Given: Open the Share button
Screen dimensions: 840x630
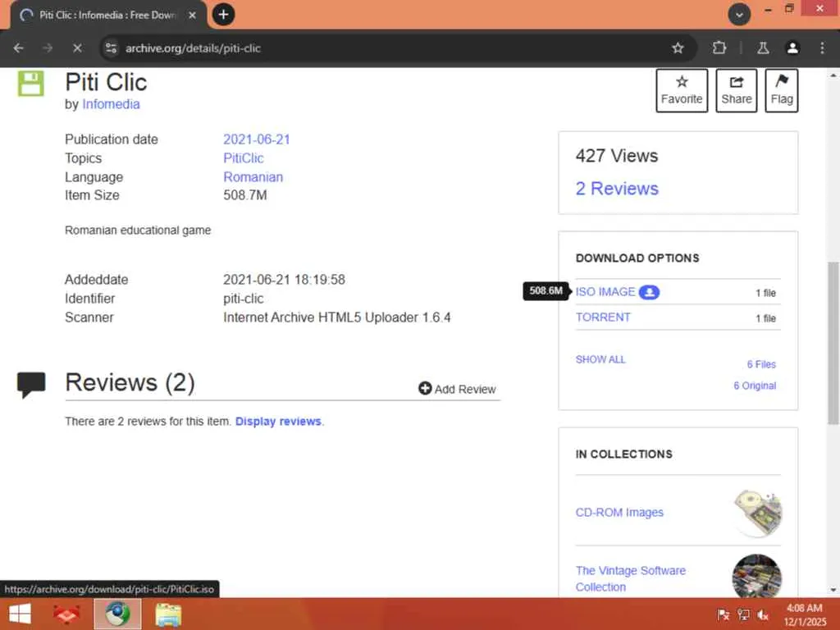Looking at the screenshot, I should tap(736, 90).
